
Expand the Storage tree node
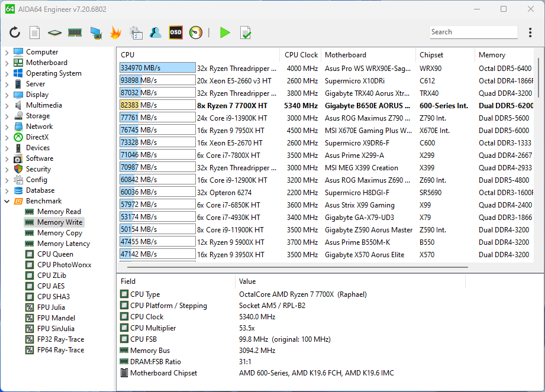[x=7, y=116]
